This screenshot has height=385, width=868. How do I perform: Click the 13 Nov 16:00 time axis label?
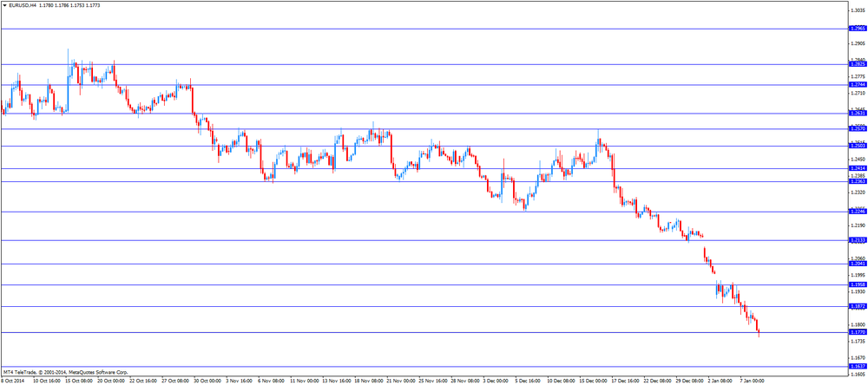point(337,382)
